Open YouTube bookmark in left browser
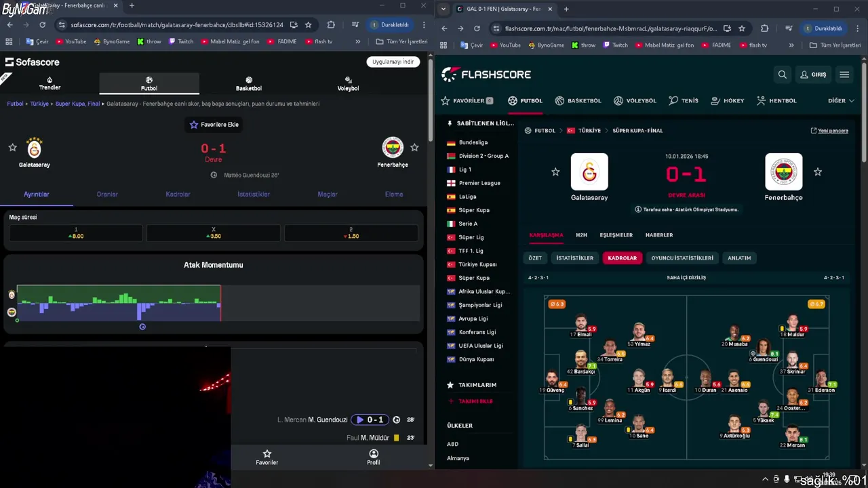Viewport: 868px width, 488px height. 71,42
